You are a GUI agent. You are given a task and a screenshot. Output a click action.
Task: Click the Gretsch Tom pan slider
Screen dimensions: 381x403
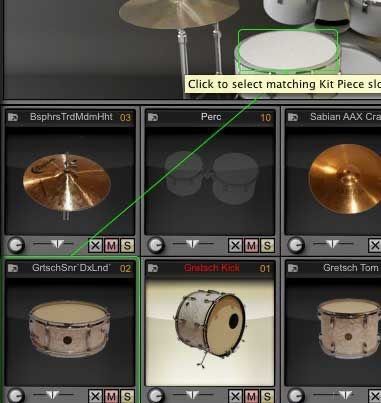click(x=333, y=395)
